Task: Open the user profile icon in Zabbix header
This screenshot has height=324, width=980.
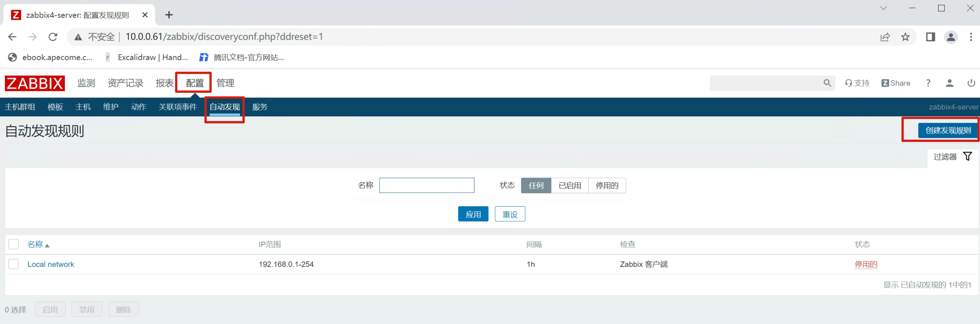Action: 949,83
